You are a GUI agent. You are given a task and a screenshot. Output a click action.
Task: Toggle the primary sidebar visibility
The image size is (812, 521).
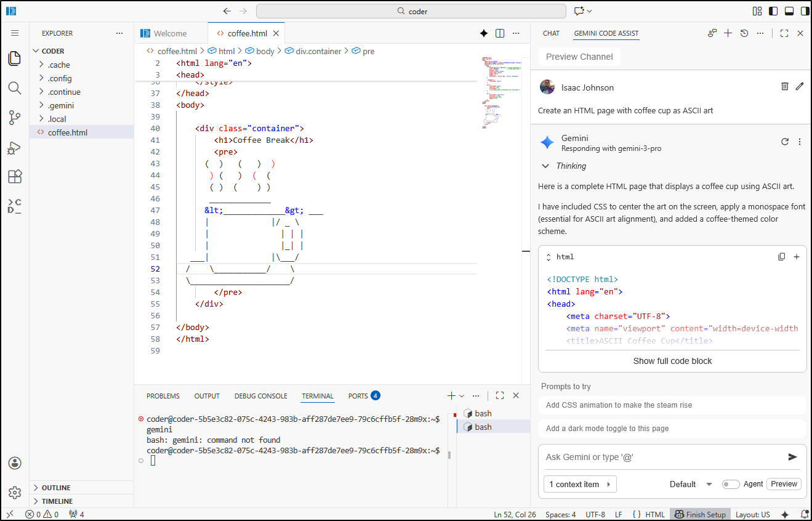[773, 10]
